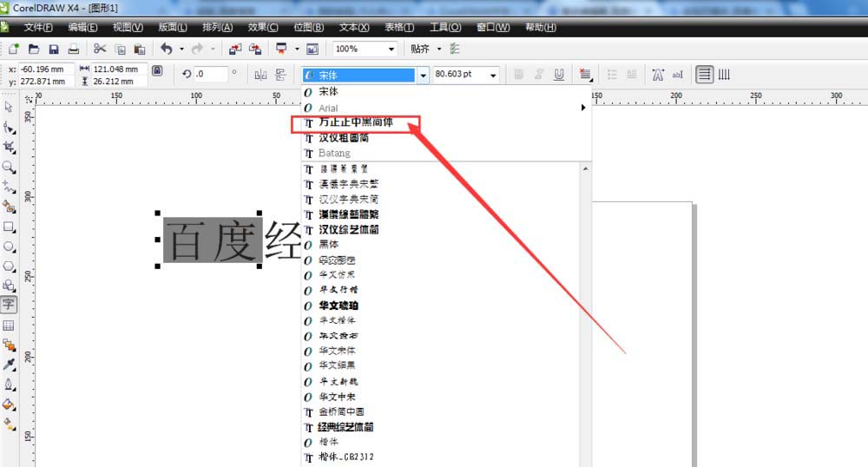Click the New document icon
Image resolution: width=868 pixels, height=467 pixels.
pyautogui.click(x=13, y=49)
